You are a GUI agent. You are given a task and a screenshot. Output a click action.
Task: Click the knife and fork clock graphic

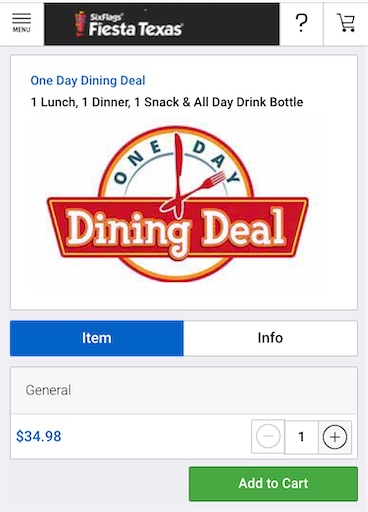(x=191, y=175)
